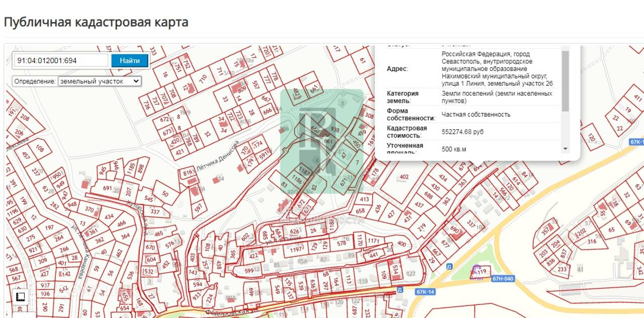
Task: Select parcel 1197 on the map
Action: click(296, 249)
